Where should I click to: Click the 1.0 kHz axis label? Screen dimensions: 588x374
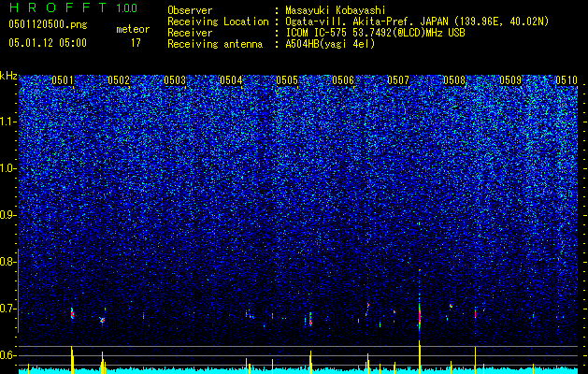tap(8, 168)
